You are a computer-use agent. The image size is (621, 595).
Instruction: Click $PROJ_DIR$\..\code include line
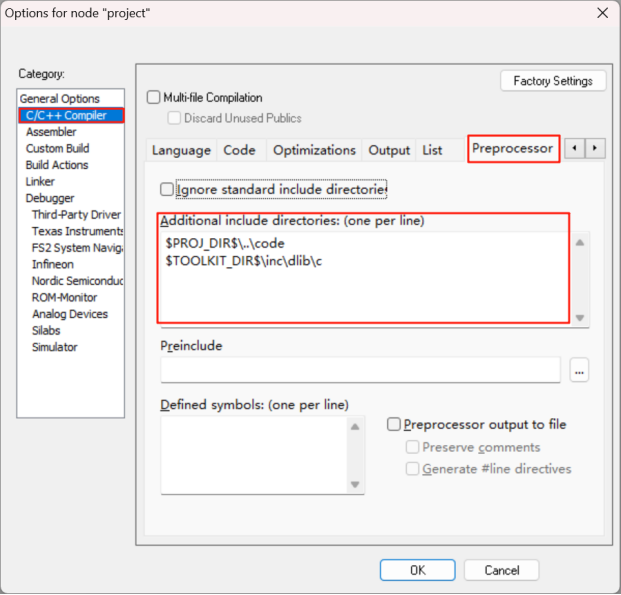(225, 243)
